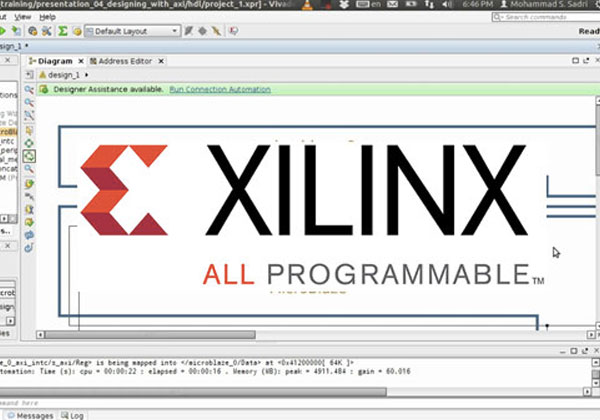Viewport: 600px width, 420px height.
Task: Click design_1 in the diagram breadcrumb
Action: tap(64, 75)
